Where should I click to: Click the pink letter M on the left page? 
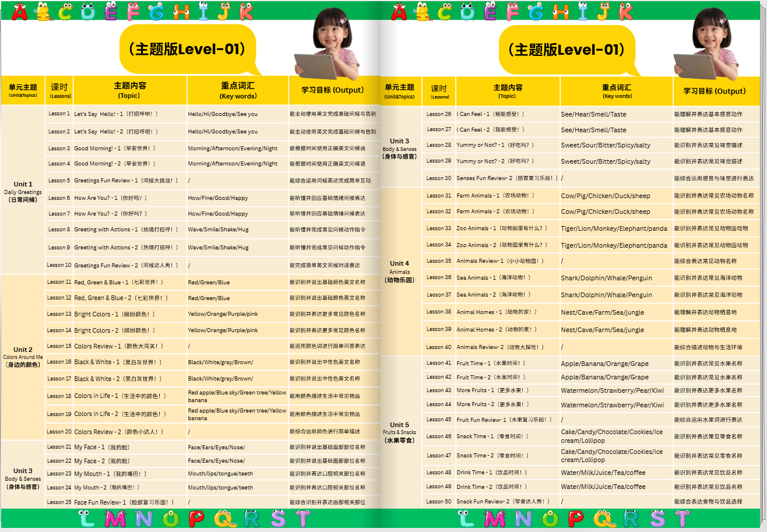click(115, 519)
